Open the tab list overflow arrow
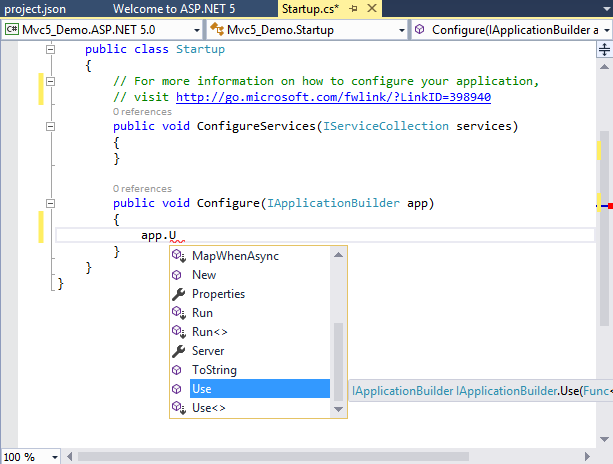Screen dimensions: 613x464 [606, 9]
